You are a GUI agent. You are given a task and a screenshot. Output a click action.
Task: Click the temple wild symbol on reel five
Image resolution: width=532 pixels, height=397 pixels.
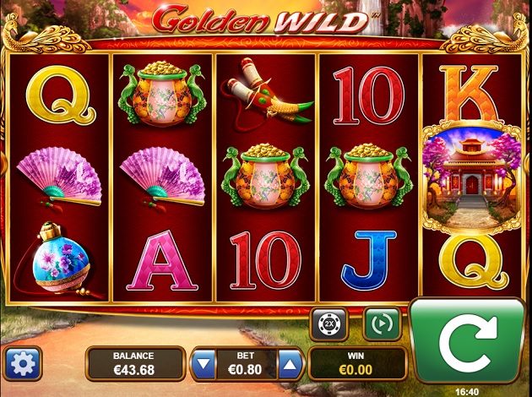click(x=472, y=179)
